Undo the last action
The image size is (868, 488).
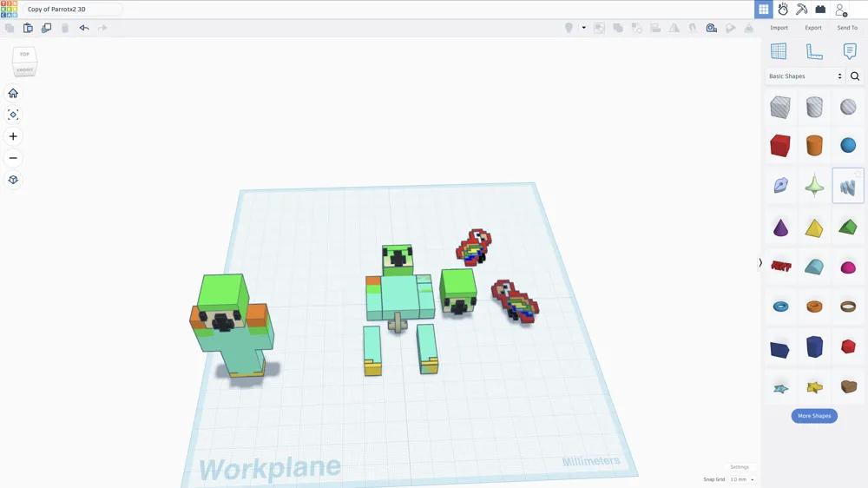[x=84, y=28]
